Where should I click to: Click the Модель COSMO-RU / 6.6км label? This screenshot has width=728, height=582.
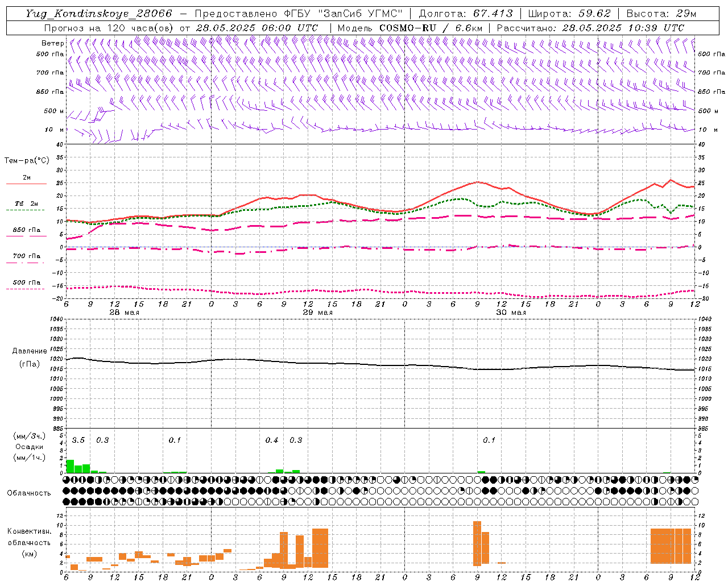click(410, 28)
